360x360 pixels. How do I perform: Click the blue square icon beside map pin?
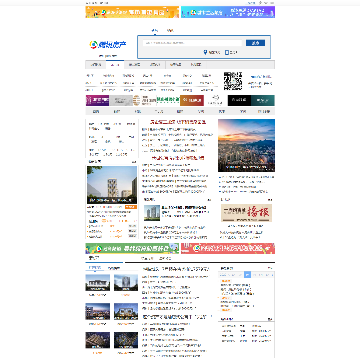227,52
